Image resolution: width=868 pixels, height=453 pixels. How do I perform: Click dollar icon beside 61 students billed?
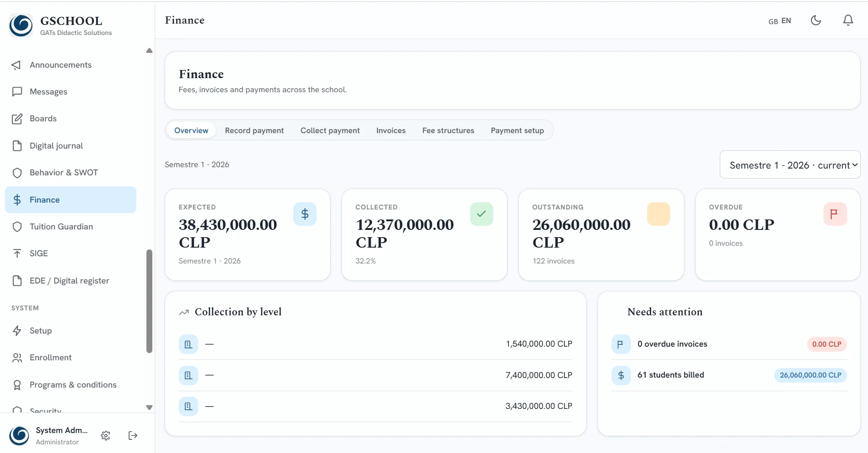[621, 375]
